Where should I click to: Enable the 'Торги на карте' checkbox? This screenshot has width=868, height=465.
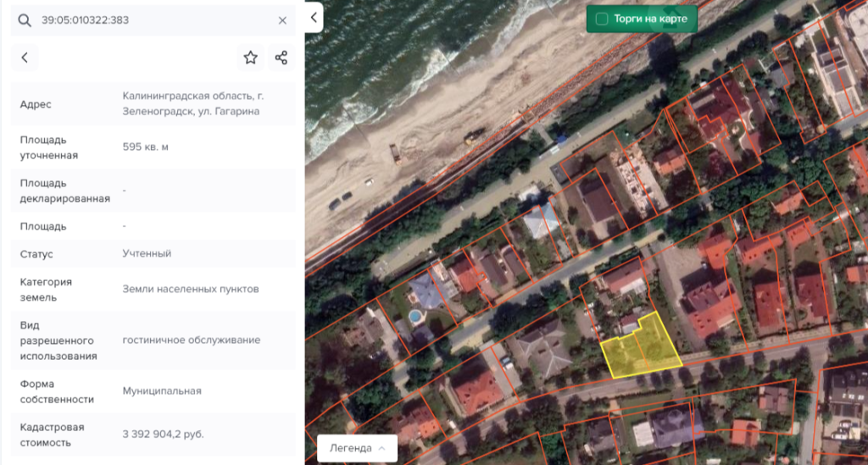(x=602, y=19)
